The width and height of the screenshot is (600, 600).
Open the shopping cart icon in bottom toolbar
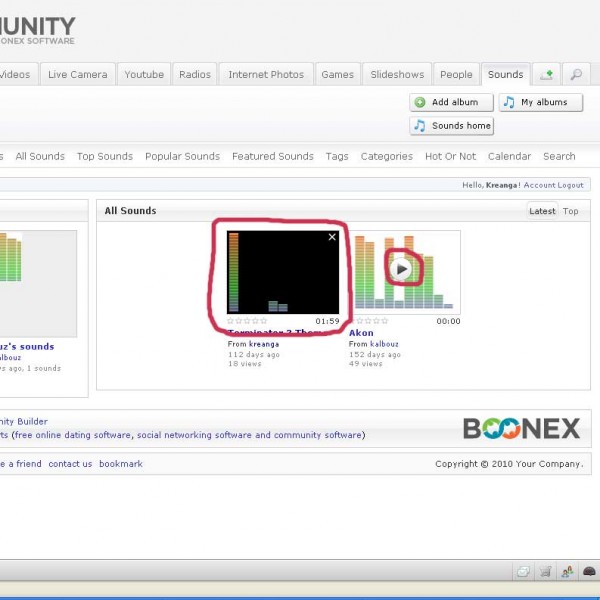click(x=545, y=572)
